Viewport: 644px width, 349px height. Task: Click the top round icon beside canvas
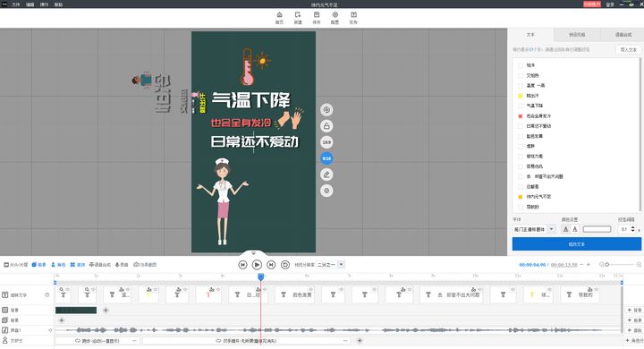click(x=326, y=110)
